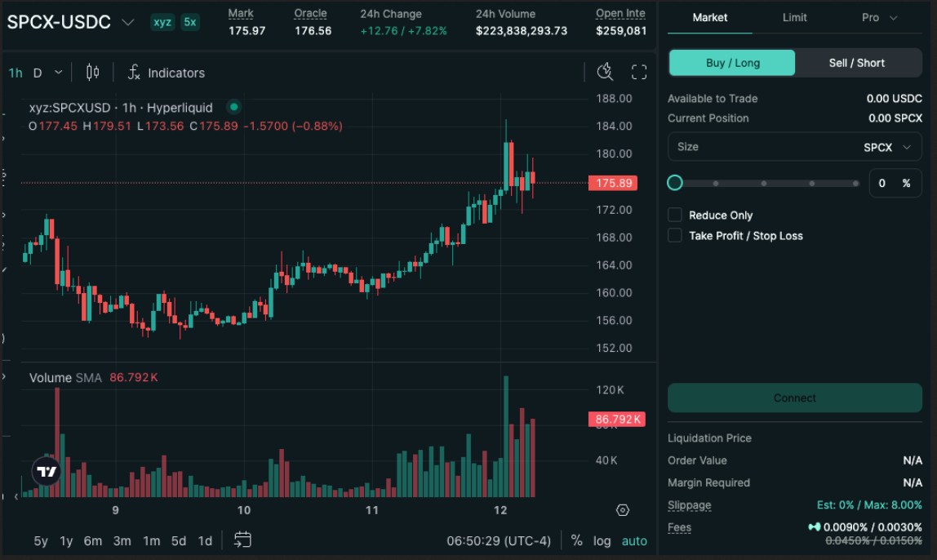Viewport: 937px width, 560px height.
Task: Click the second size slider stop, 25% mark
Action: pyautogui.click(x=715, y=184)
